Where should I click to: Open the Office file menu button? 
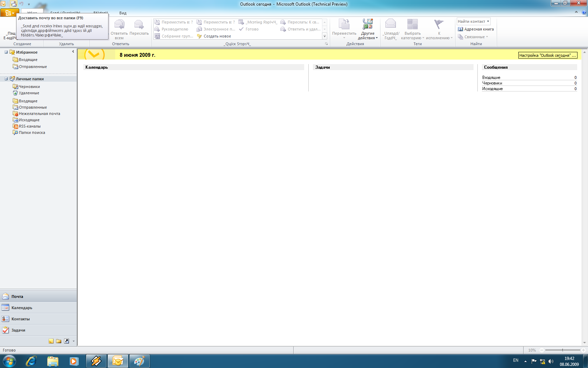click(9, 13)
